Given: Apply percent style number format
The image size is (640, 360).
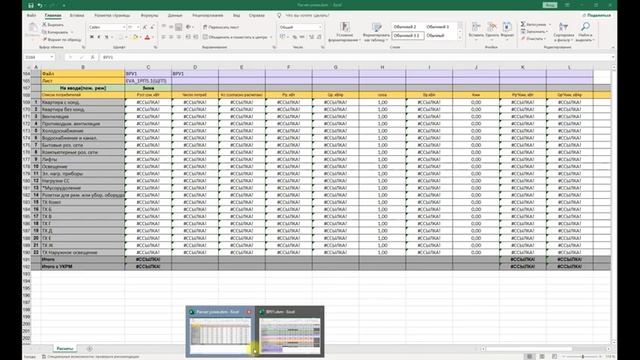Looking at the screenshot, I should [x=294, y=37].
